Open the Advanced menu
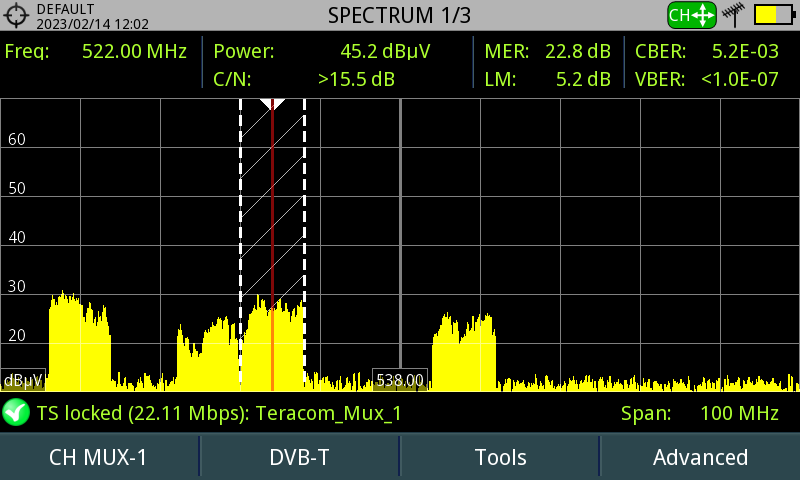Screen dimensions: 800x480 (701, 457)
